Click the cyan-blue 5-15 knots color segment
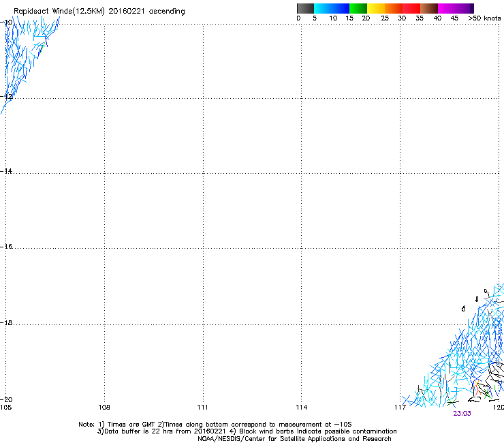Viewport: 504px width, 443px height. (332, 8)
